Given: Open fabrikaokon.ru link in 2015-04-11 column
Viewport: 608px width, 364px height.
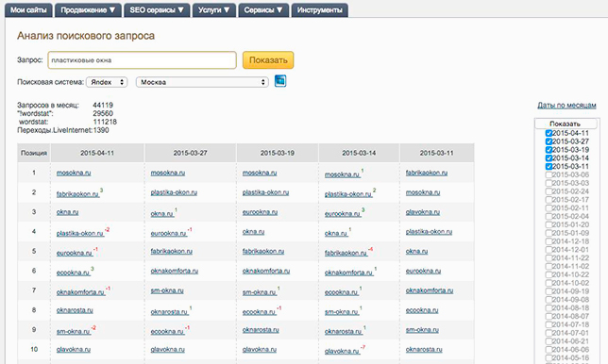Looking at the screenshot, I should coord(77,194).
